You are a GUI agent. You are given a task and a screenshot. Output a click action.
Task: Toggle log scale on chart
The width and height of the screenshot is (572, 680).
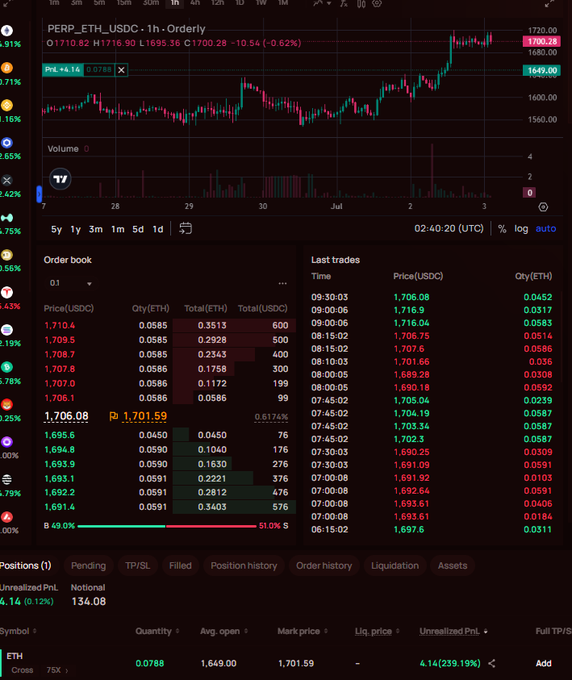521,229
